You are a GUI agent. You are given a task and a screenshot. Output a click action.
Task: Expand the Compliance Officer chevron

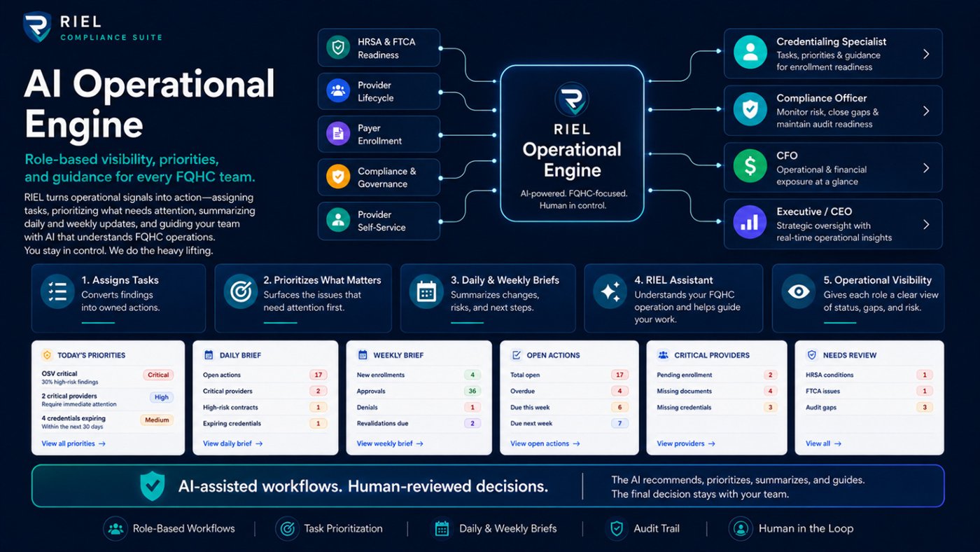click(x=926, y=111)
